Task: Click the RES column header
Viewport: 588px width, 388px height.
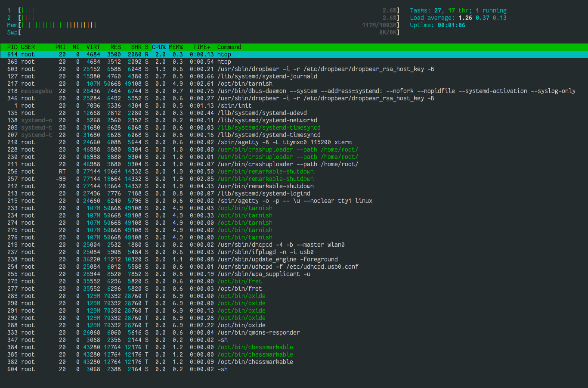Action: [115, 47]
